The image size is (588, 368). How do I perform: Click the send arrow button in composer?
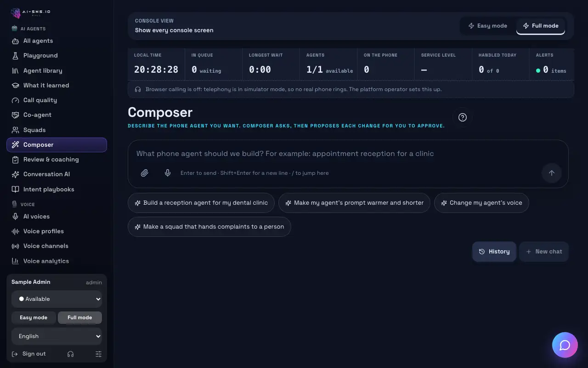[x=552, y=173]
